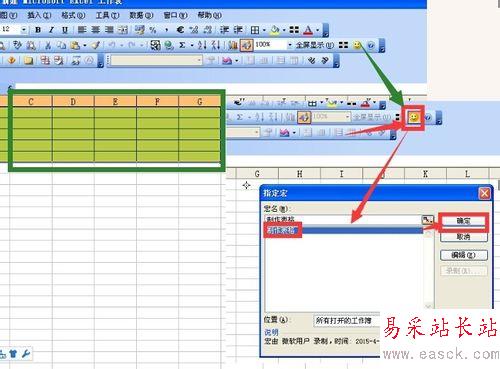
Task: Click smiley face macro button in top toolbar
Action: coord(357,45)
